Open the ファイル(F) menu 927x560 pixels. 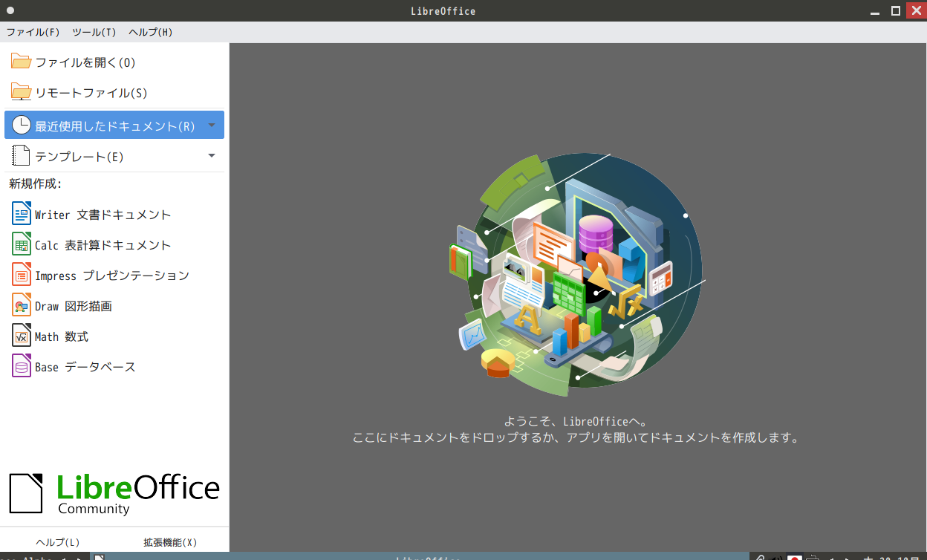coord(33,32)
